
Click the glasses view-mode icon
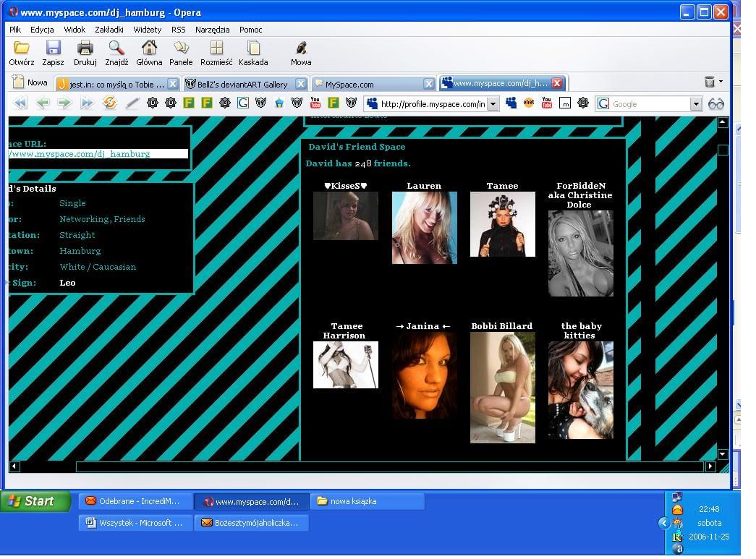[x=716, y=103]
